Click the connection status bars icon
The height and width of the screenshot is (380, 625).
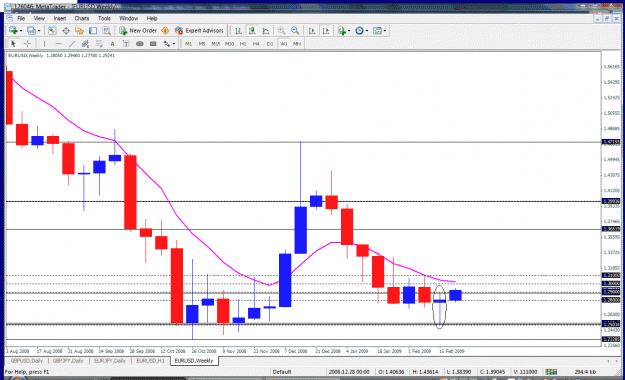[x=551, y=372]
